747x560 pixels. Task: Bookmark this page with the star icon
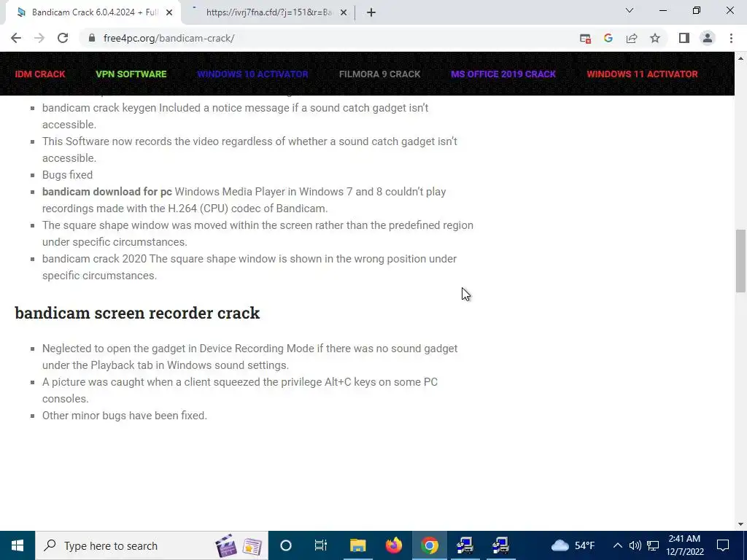655,38
